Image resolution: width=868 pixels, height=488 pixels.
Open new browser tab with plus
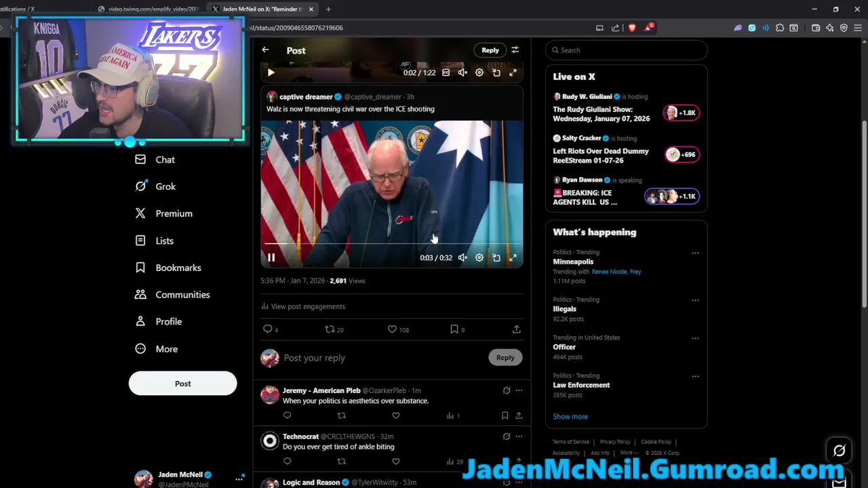coord(328,9)
